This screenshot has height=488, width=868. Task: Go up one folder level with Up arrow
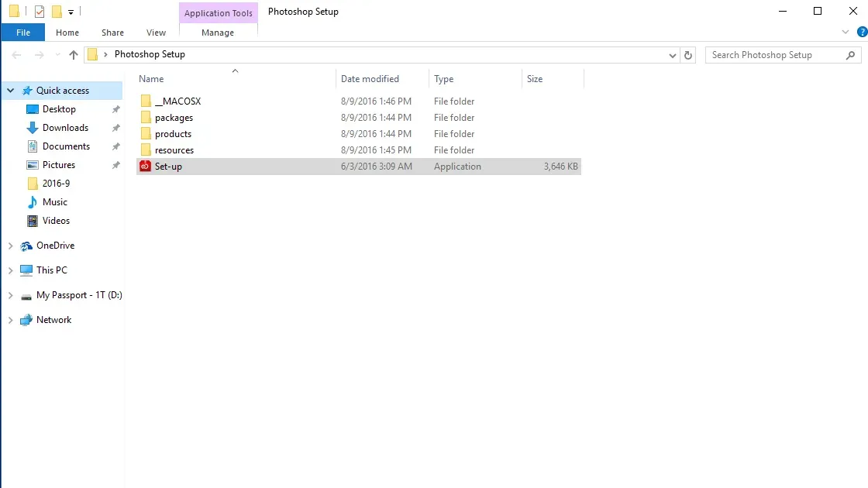[x=74, y=55]
